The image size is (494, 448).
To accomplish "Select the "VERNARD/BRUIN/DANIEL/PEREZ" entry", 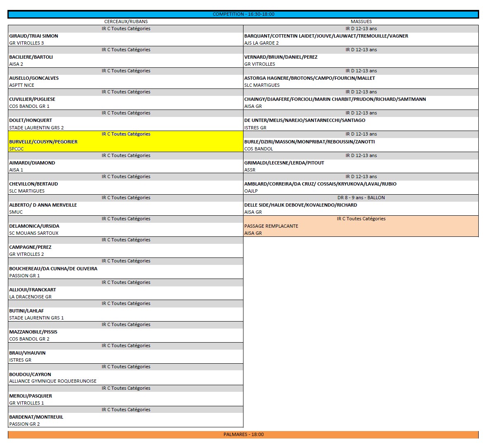I will 281,57.
